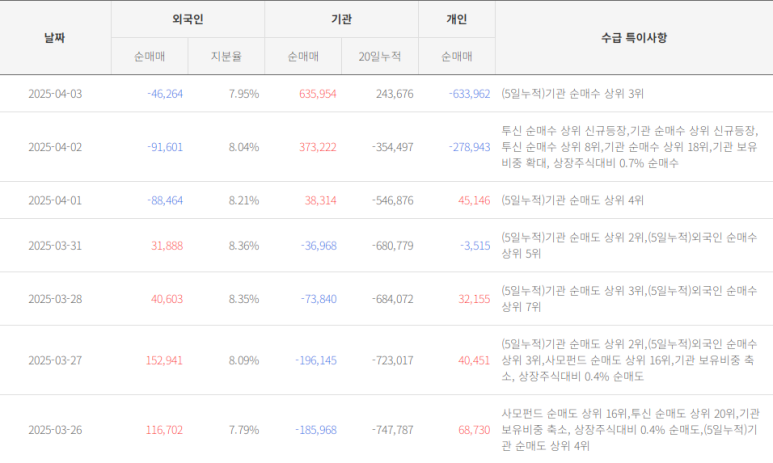Click foreign net value 116,702
Image resolution: width=773 pixels, height=463 pixels.
(x=164, y=430)
